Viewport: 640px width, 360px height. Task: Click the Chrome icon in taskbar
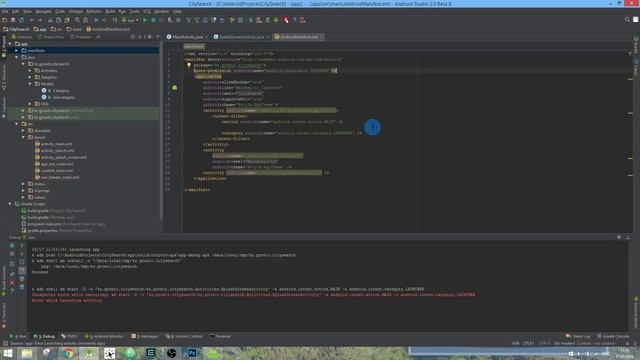coord(68,353)
